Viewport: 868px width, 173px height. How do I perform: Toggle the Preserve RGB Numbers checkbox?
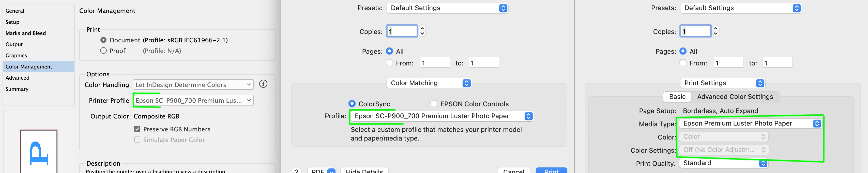(x=137, y=129)
